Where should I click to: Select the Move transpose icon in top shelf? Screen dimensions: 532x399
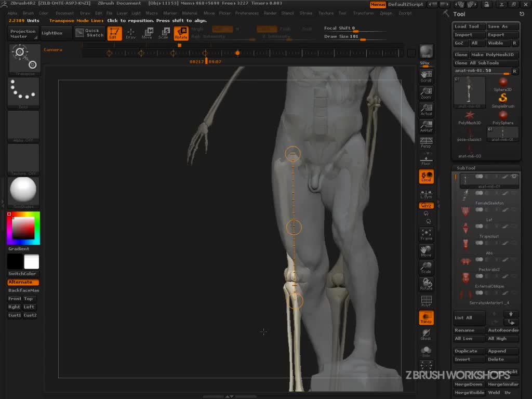tap(147, 33)
